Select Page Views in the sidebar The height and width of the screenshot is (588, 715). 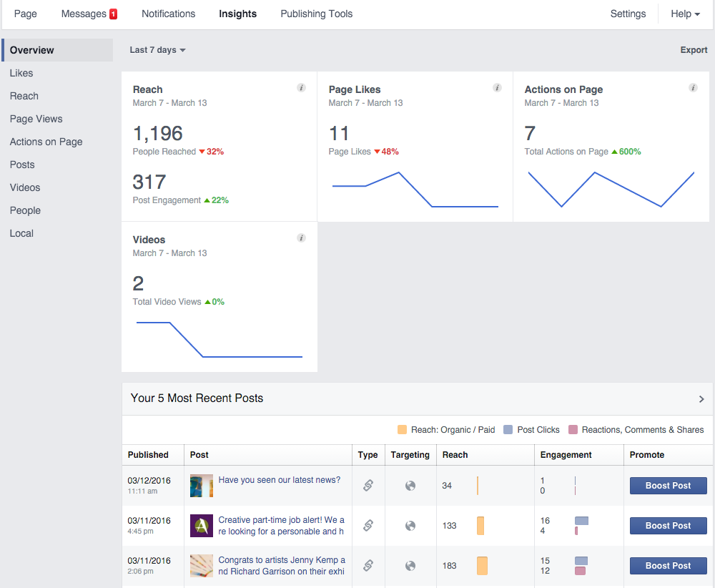click(x=36, y=119)
